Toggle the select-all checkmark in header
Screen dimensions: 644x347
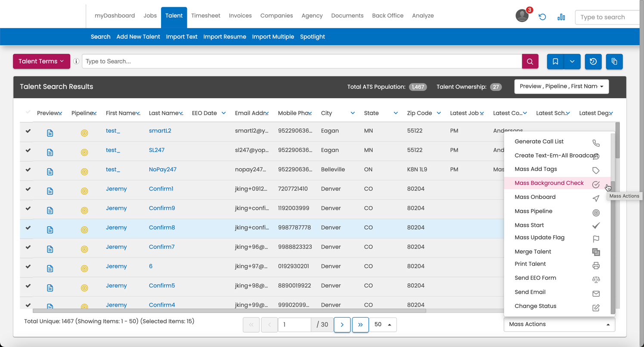[x=28, y=112]
